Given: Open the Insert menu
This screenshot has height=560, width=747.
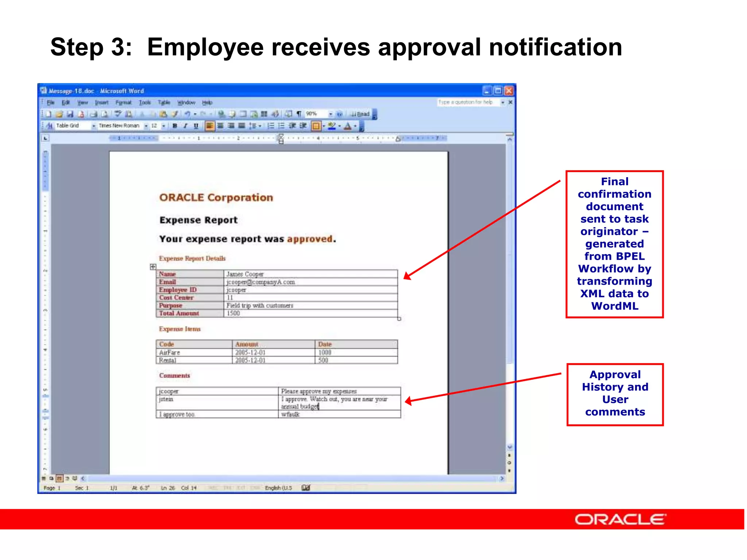Looking at the screenshot, I should (x=102, y=102).
